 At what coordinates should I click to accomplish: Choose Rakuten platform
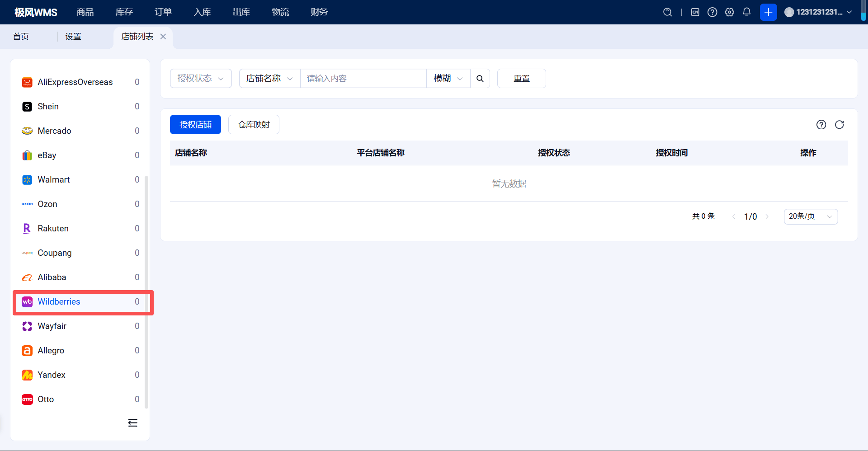tap(80, 229)
